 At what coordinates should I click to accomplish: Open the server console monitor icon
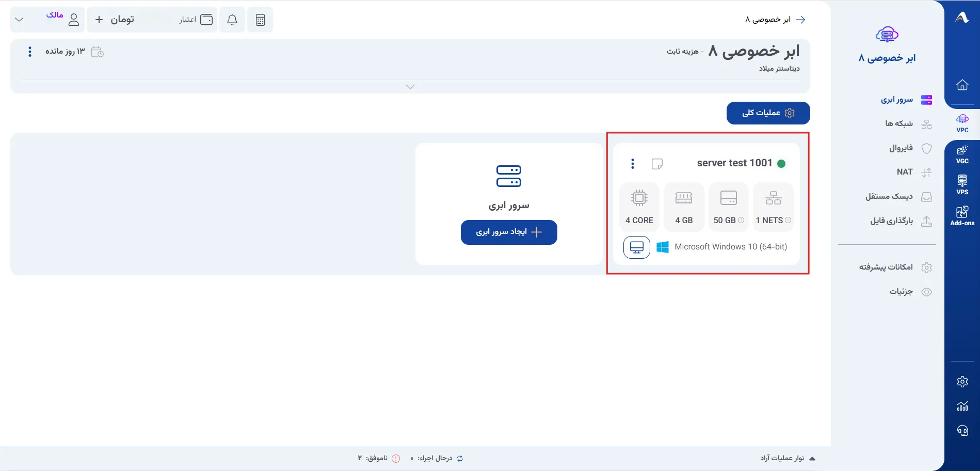637,247
